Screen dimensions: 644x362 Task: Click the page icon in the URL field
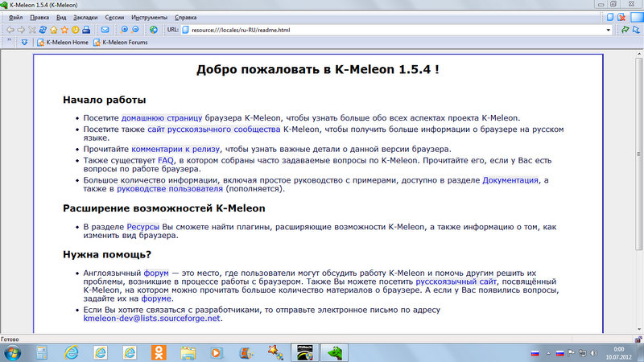(186, 30)
